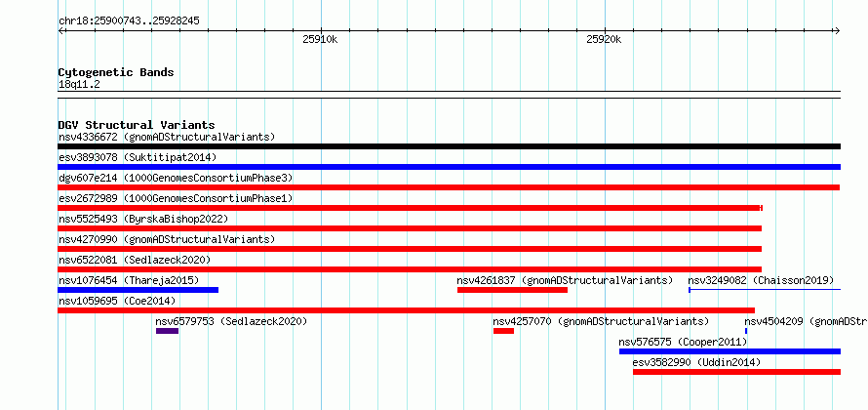Open nsv5525493 (ByrskaBishop2022) label
Screen dimensions: 868x410
[x=143, y=219]
